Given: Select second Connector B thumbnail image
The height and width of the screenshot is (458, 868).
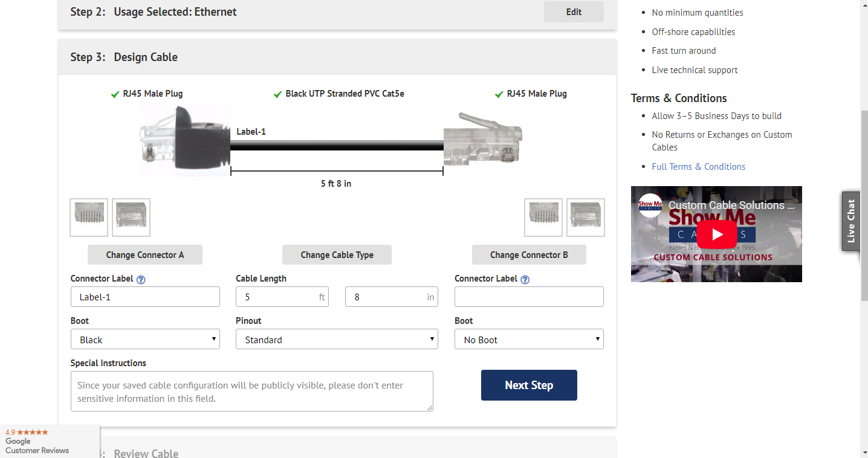Looking at the screenshot, I should pyautogui.click(x=586, y=218).
